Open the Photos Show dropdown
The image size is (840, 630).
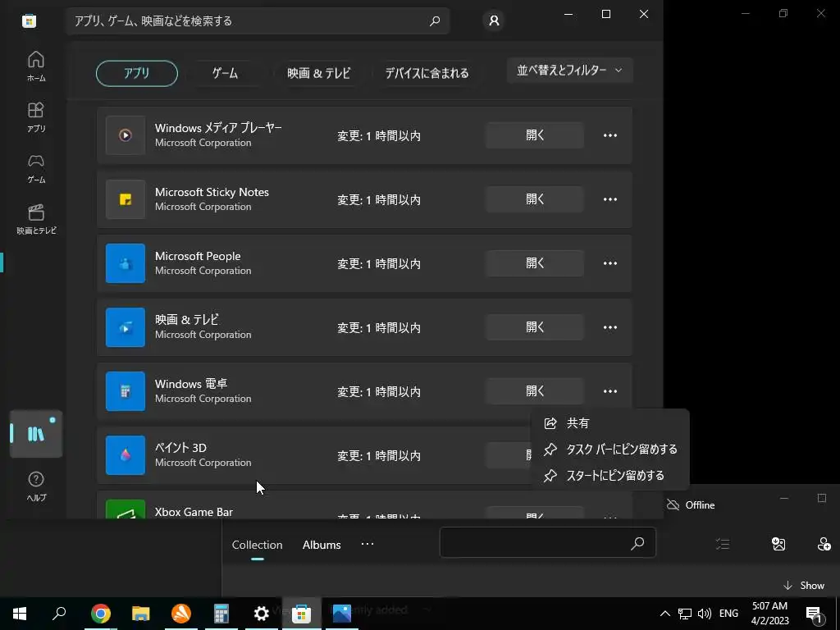(x=804, y=585)
